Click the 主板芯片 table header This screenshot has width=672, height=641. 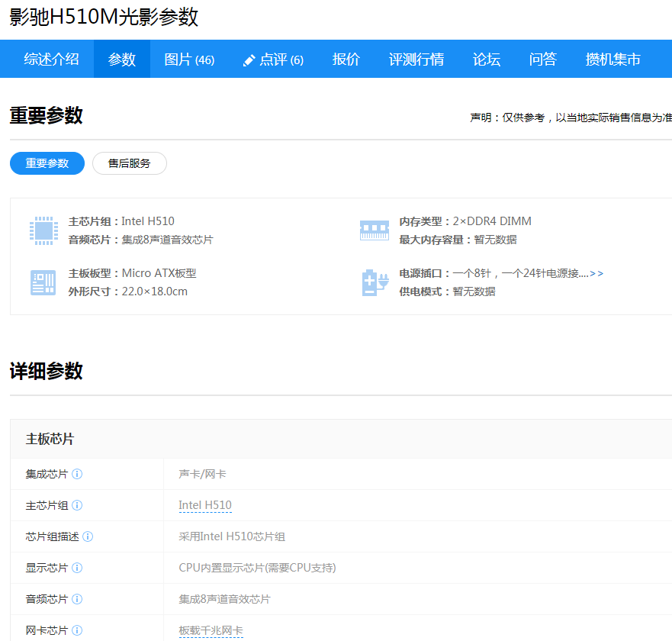(x=50, y=439)
